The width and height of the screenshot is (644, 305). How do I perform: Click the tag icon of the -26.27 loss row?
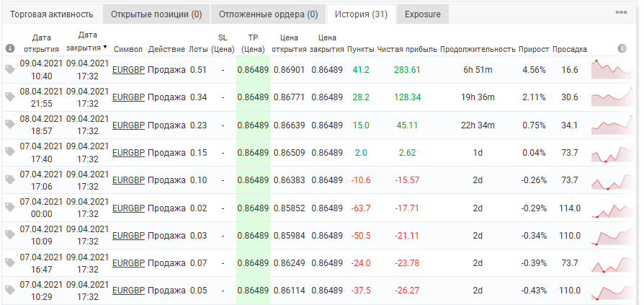(x=10, y=291)
